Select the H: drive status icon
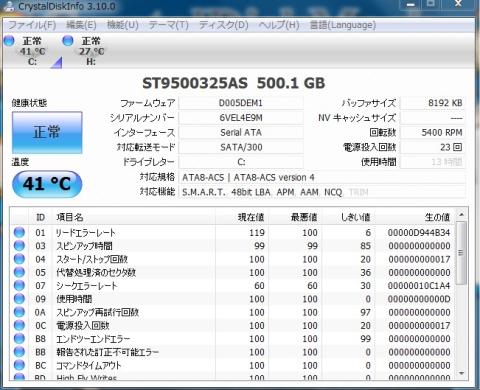 [x=68, y=41]
